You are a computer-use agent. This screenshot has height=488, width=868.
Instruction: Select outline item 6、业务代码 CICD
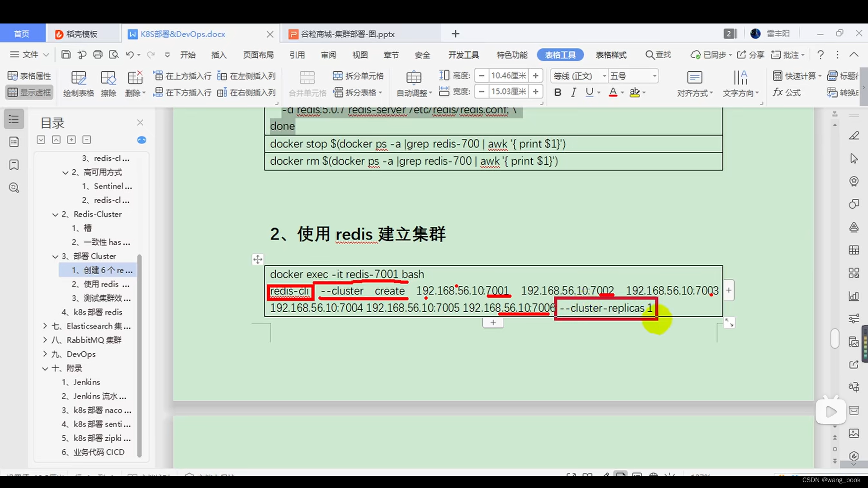click(93, 452)
